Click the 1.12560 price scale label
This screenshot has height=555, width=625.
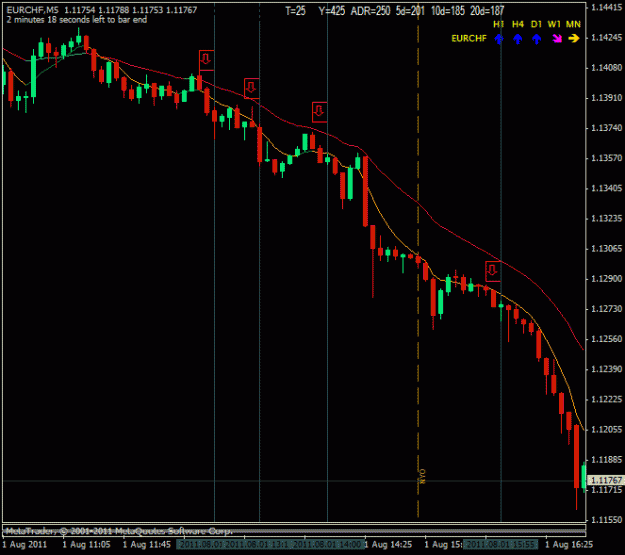click(x=606, y=339)
